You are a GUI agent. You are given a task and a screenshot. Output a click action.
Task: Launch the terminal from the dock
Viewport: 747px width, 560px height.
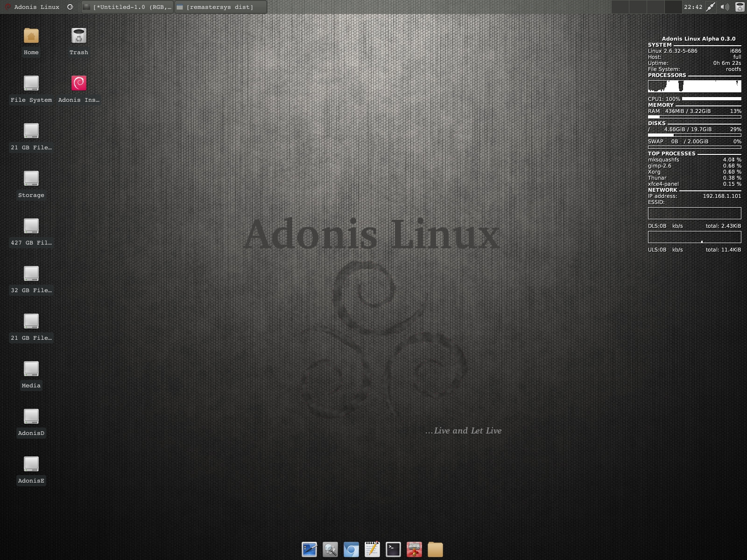[x=393, y=549]
